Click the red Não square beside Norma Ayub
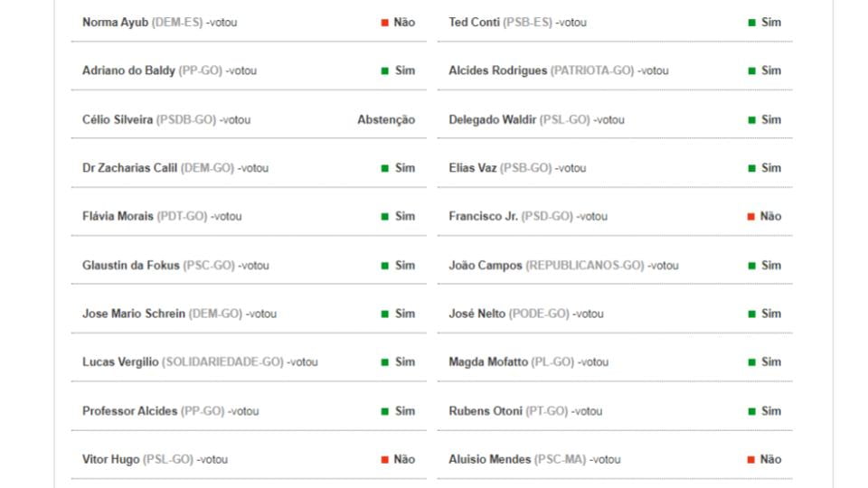Viewport: 868px width, 488px height. coord(384,23)
